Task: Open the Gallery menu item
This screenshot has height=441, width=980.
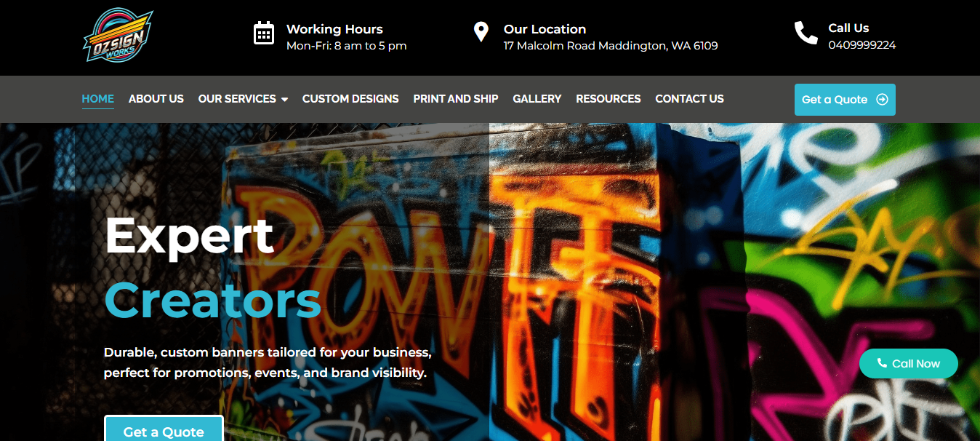Action: coord(537,99)
